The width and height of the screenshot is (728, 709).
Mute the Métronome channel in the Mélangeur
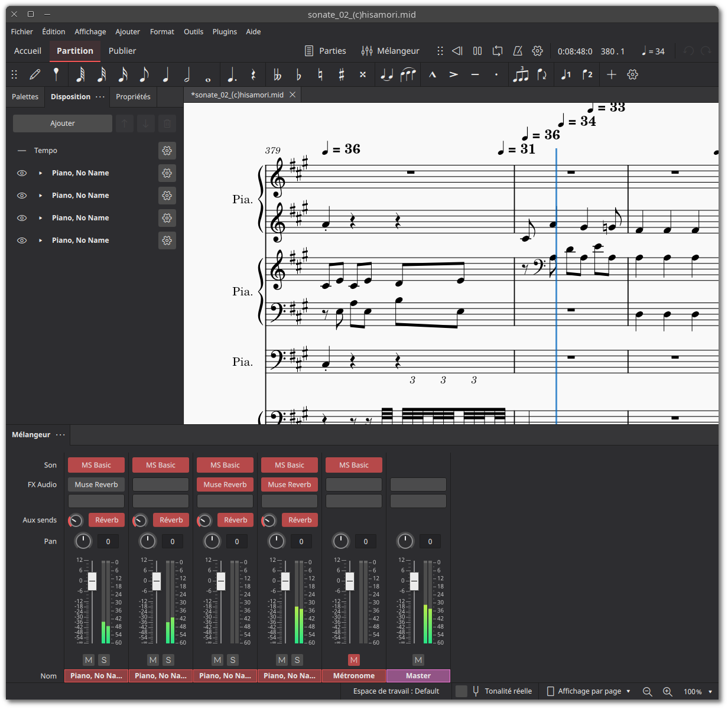pos(353,660)
